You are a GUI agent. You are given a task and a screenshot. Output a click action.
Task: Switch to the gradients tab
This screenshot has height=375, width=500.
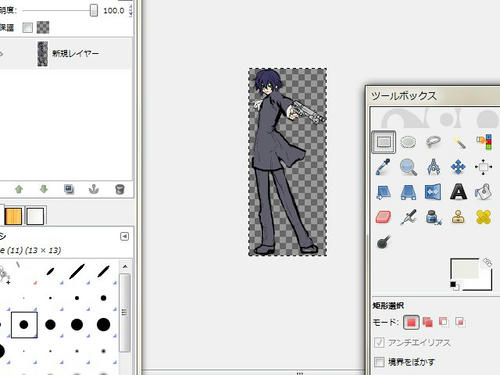pos(35,216)
